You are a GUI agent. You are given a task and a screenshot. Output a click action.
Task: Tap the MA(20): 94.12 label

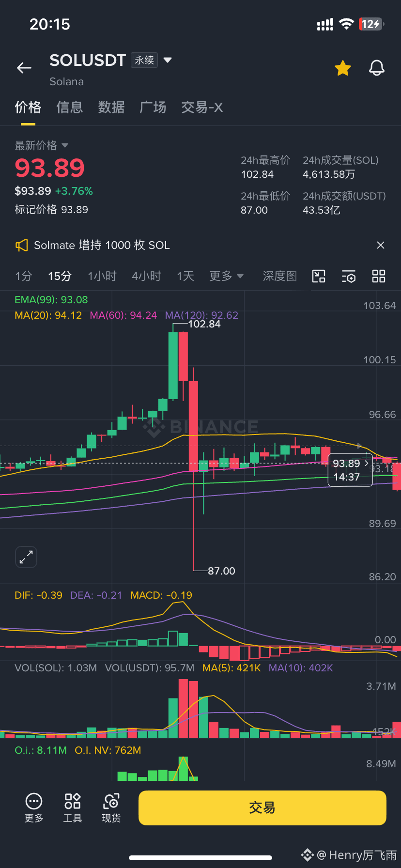[48, 315]
